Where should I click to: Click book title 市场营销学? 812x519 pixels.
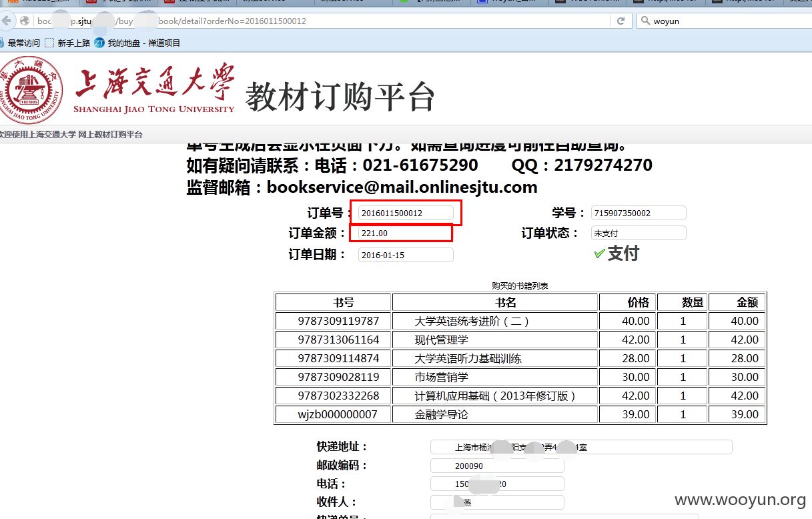(x=441, y=377)
